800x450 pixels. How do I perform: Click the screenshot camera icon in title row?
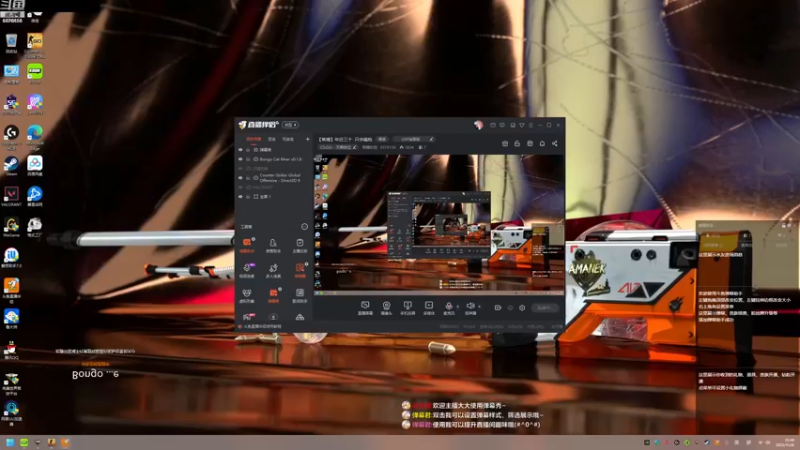tap(505, 143)
